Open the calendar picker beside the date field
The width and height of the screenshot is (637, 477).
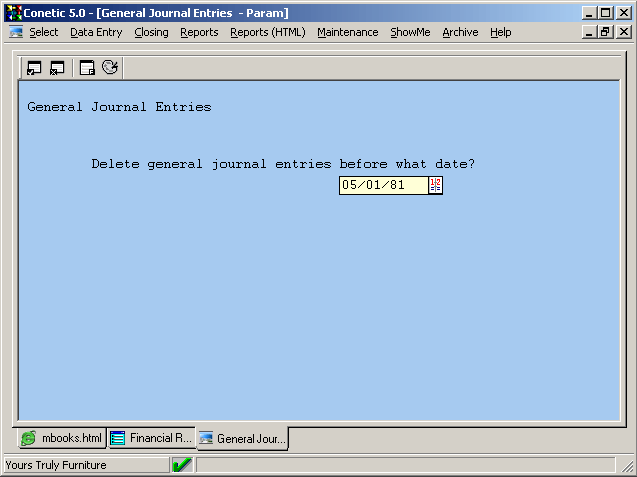[x=435, y=185]
